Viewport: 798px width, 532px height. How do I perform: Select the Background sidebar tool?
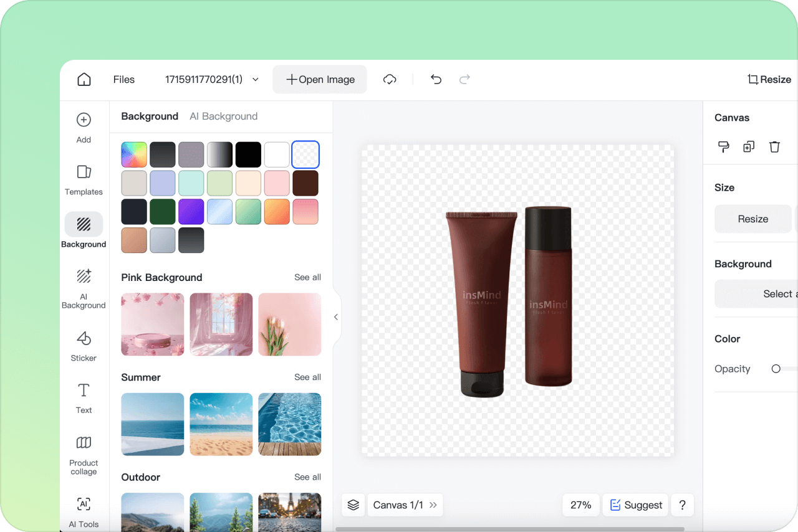coord(84,230)
